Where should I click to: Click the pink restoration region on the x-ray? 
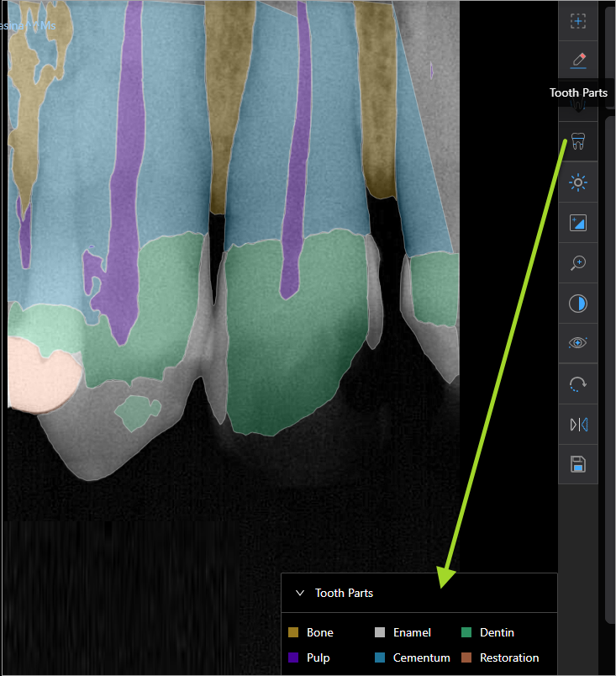(40, 374)
